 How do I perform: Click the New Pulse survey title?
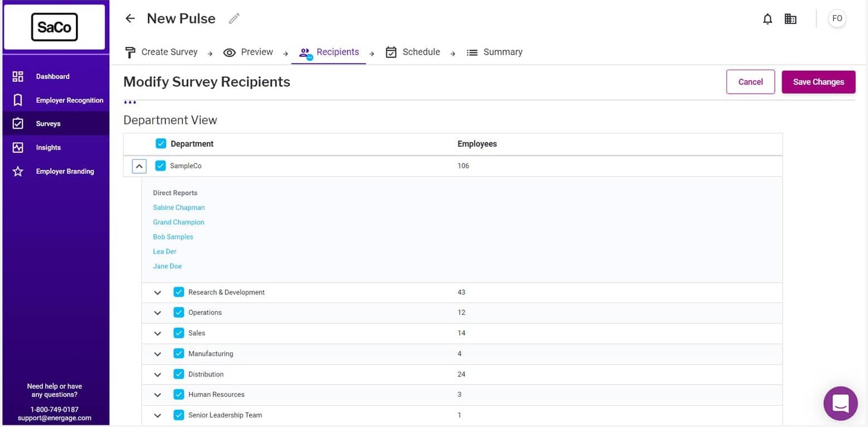click(181, 18)
